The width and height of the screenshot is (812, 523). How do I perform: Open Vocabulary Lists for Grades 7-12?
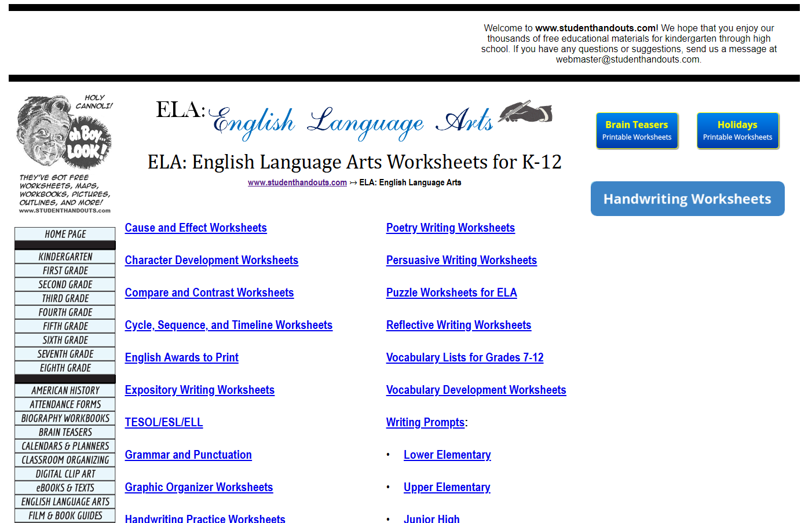tap(464, 357)
